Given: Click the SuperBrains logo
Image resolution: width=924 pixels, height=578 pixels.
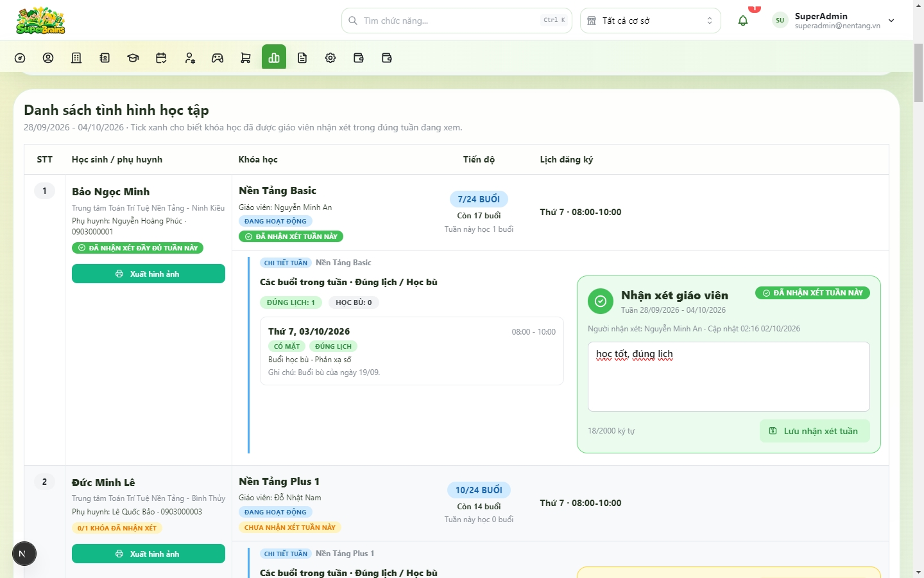Looking at the screenshot, I should pos(40,21).
